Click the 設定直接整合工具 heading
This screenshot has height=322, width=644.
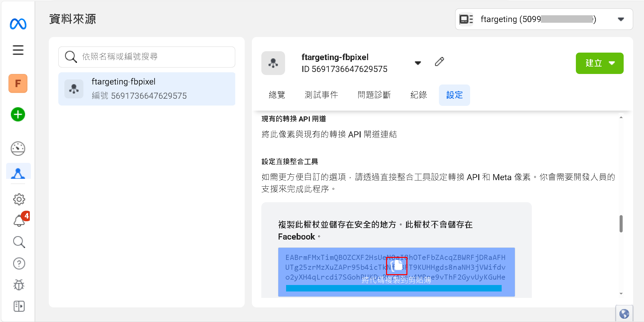(x=290, y=162)
